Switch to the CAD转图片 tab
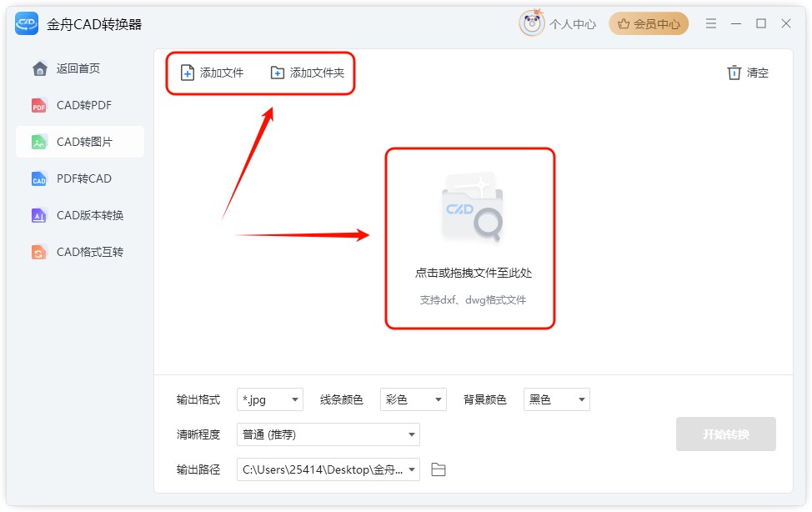 tap(80, 143)
